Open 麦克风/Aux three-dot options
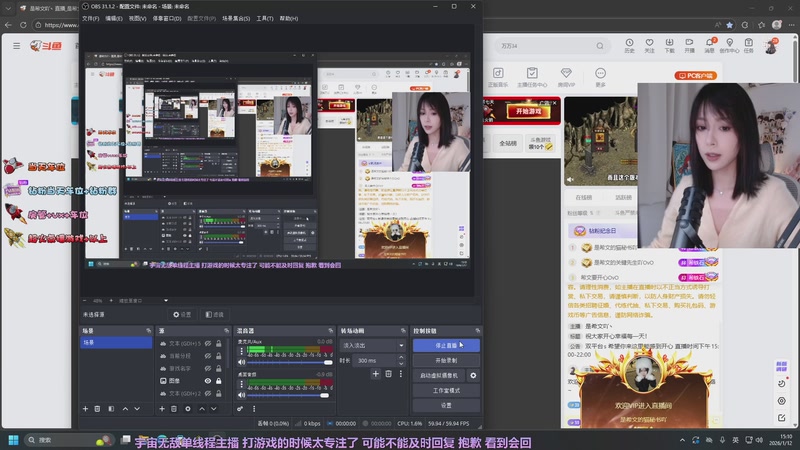 241,351
